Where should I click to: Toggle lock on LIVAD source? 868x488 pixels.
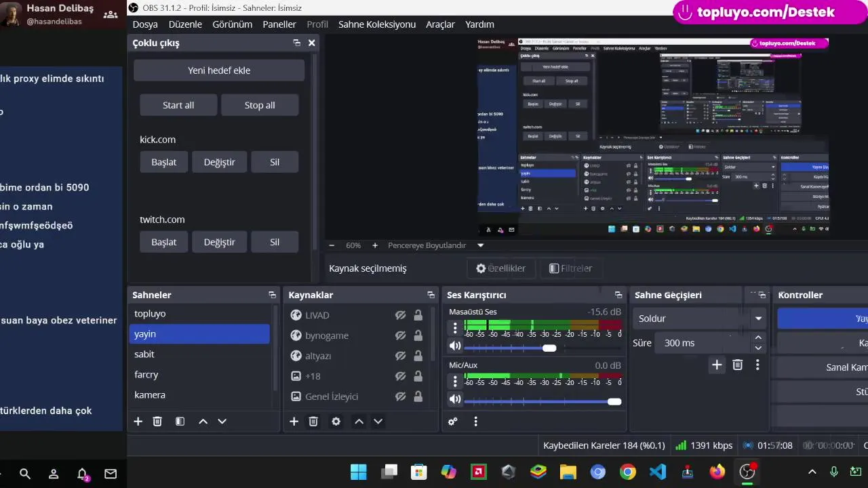418,315
